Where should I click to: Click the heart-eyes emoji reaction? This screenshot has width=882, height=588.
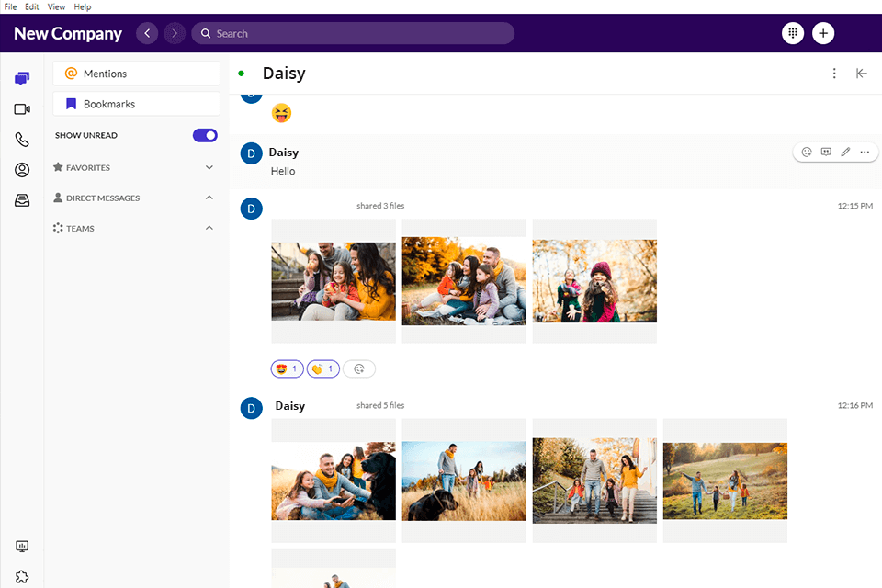click(x=287, y=369)
